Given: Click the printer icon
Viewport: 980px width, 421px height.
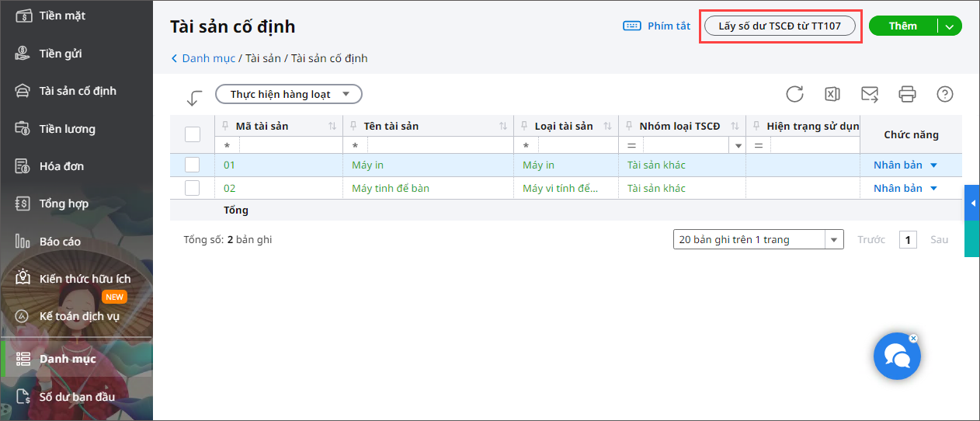Looking at the screenshot, I should [x=907, y=94].
